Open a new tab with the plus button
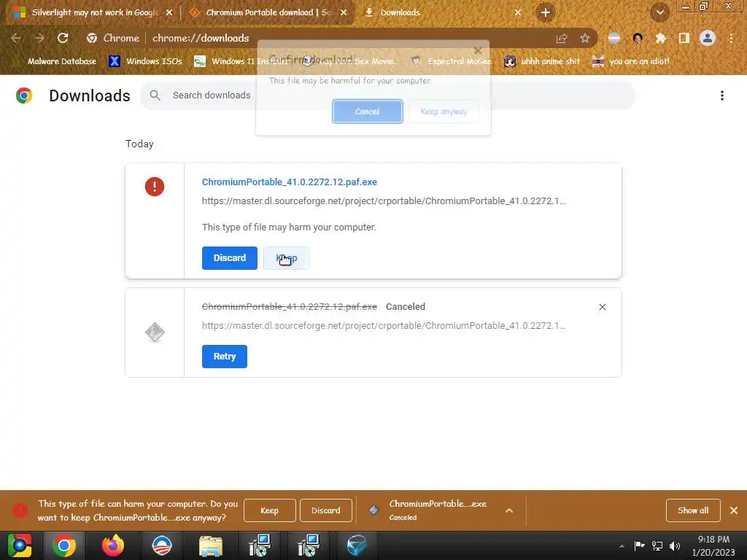This screenshot has width=747, height=560. tap(546, 12)
